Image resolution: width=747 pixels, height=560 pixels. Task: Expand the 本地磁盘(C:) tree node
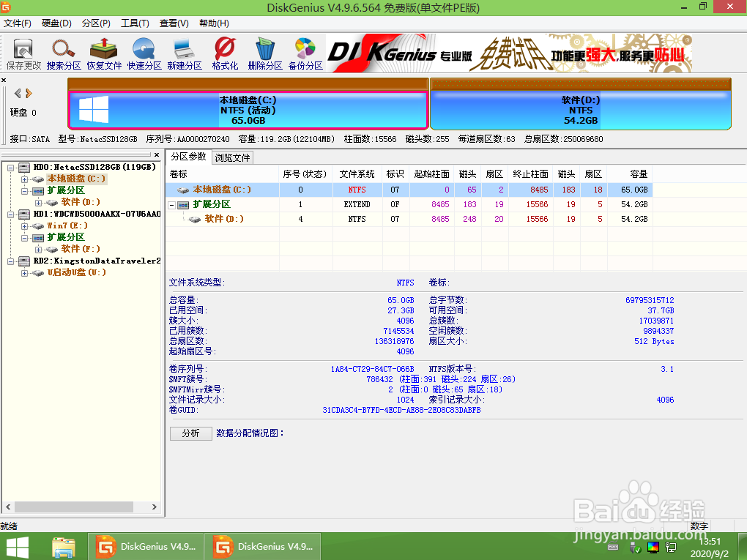coord(24,179)
